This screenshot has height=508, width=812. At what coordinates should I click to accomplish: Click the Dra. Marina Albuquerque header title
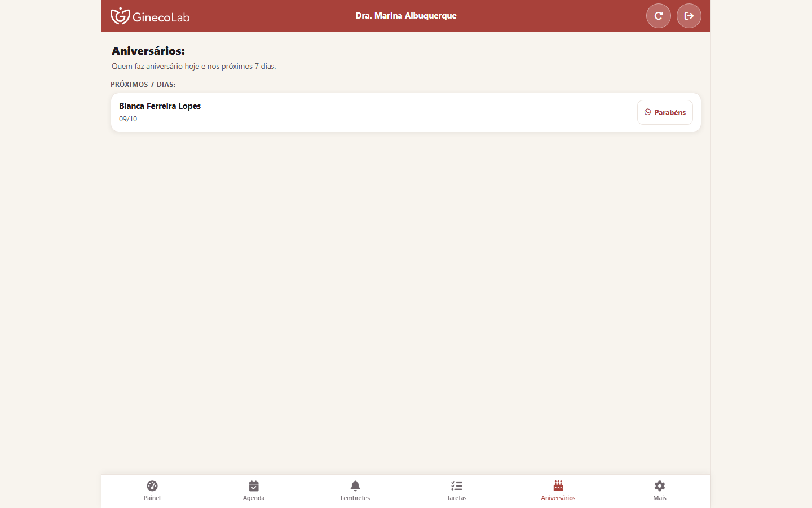click(406, 16)
